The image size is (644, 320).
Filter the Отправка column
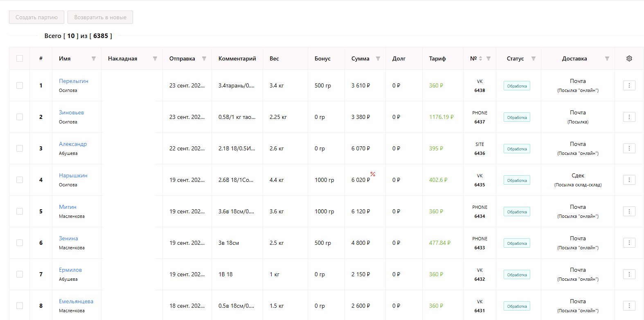tap(204, 58)
